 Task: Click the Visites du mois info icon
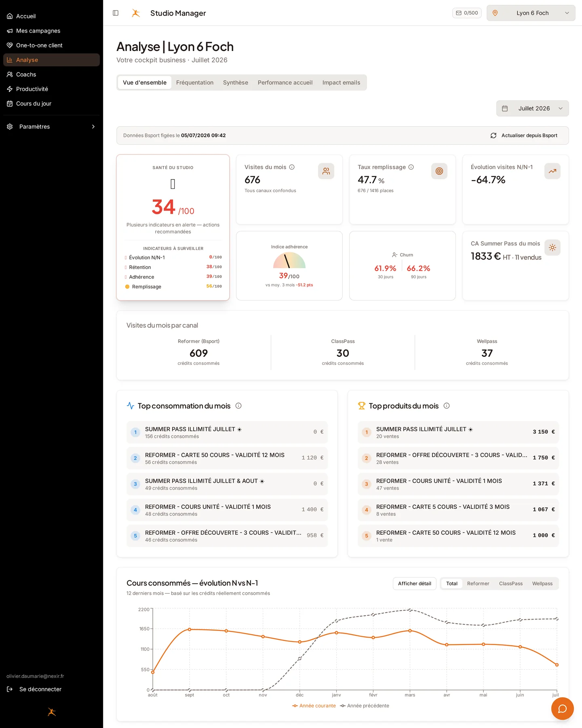[292, 167]
